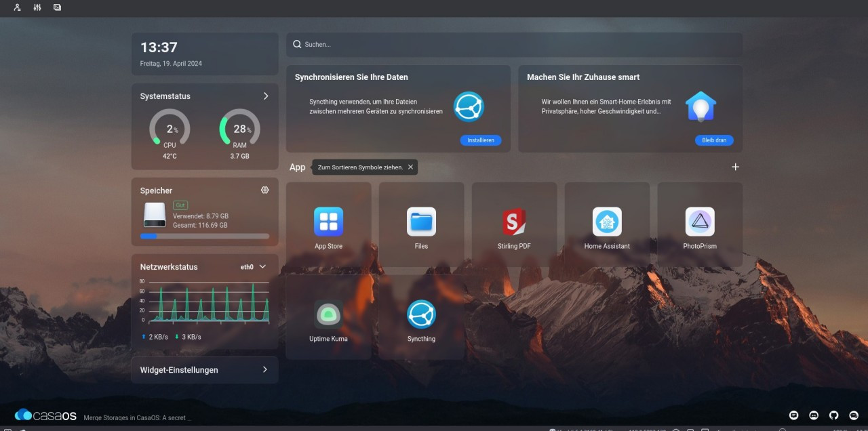Open storage settings gear in Speicher
Image resolution: width=868 pixels, height=431 pixels.
(264, 190)
